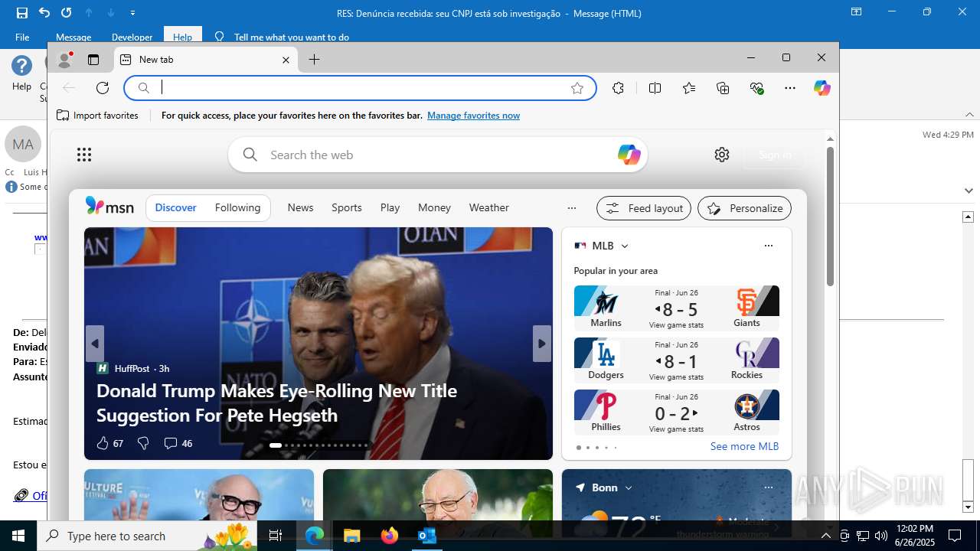
Task: Expand the Outlook message header chevron
Action: coord(969,190)
